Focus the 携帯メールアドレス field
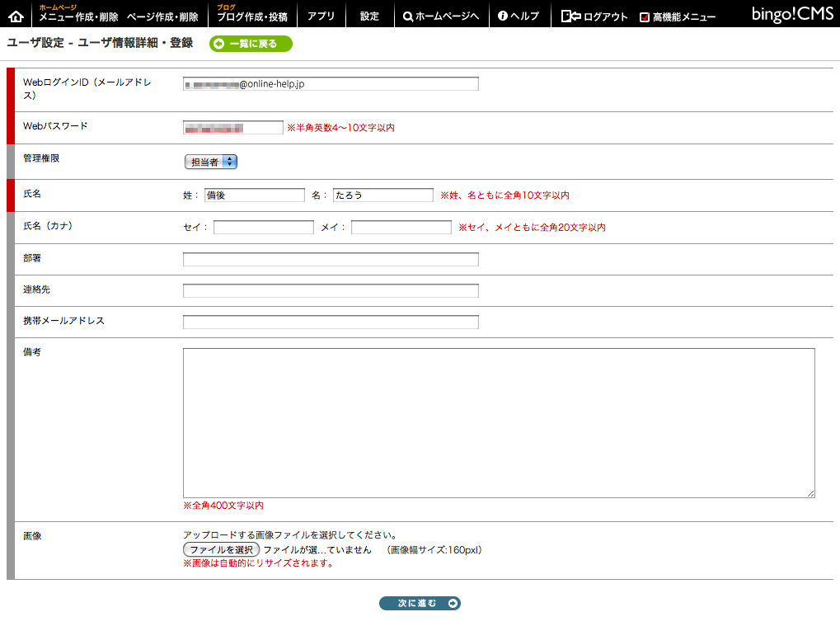The width and height of the screenshot is (840, 626). click(330, 322)
